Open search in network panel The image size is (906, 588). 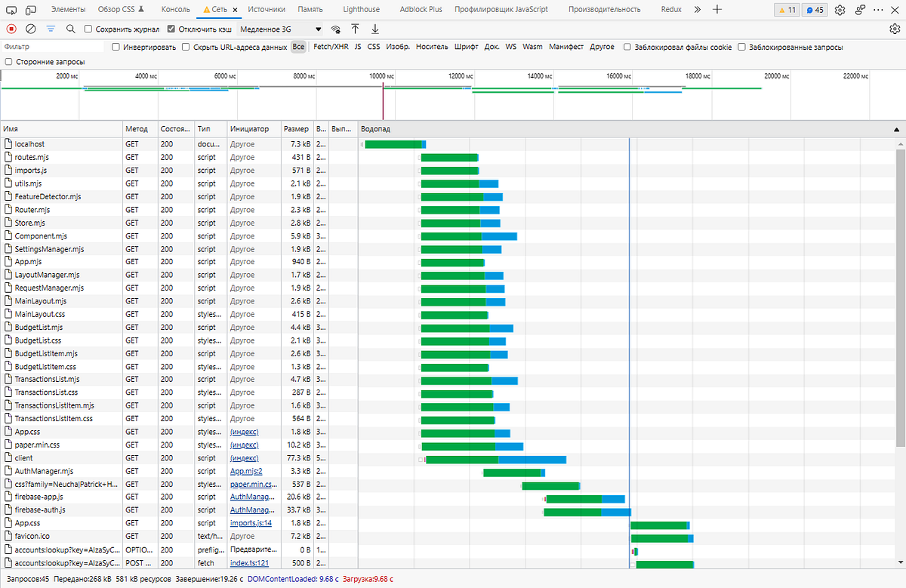pos(70,29)
